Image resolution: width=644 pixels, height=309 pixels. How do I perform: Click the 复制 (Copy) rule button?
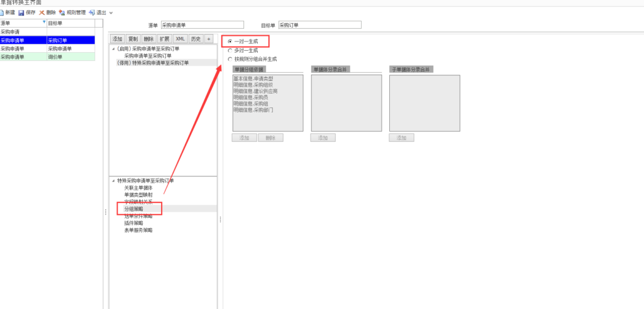point(133,39)
